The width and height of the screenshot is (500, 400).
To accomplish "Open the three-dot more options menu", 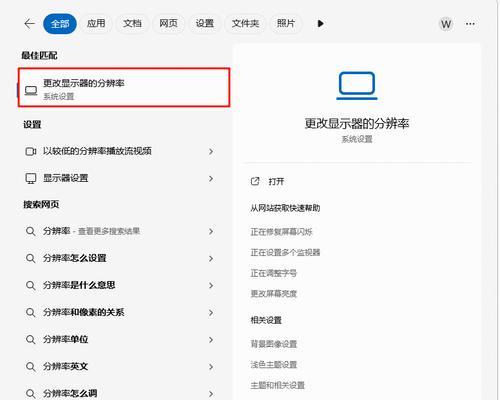I will (470, 24).
